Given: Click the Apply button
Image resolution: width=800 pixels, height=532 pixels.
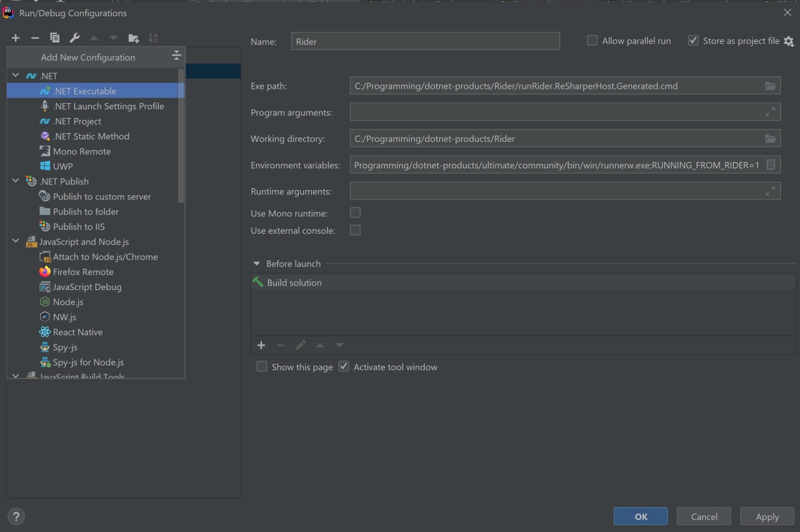Looking at the screenshot, I should click(x=767, y=516).
